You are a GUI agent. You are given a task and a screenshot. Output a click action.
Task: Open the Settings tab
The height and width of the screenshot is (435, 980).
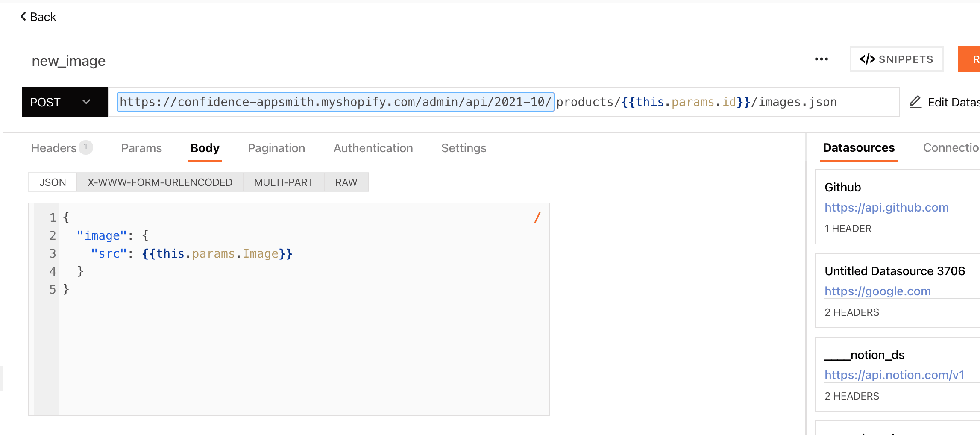click(464, 148)
